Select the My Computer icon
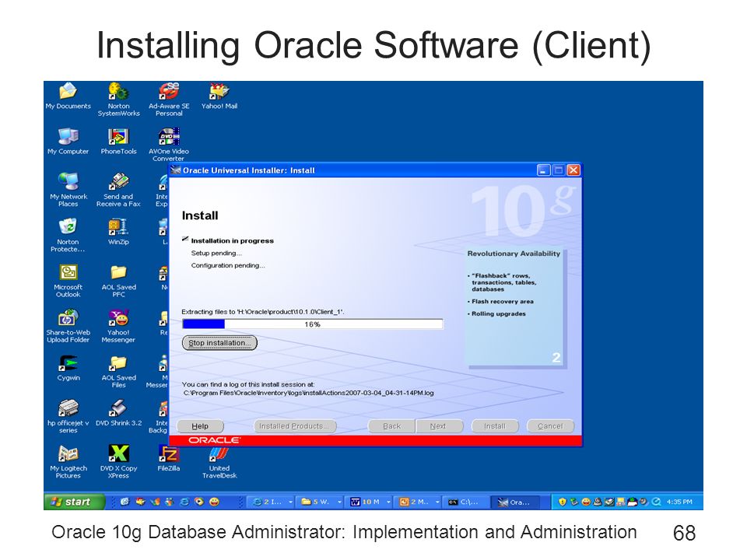 [68, 141]
